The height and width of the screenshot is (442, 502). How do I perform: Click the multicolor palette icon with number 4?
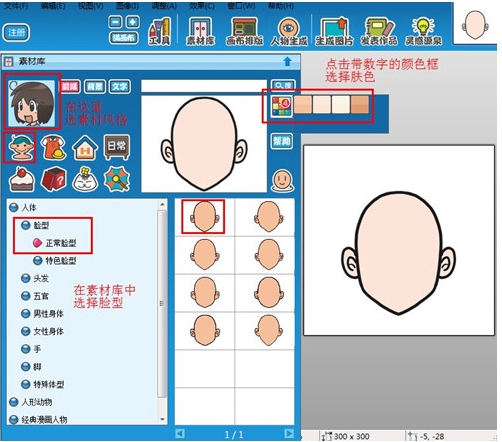click(282, 106)
